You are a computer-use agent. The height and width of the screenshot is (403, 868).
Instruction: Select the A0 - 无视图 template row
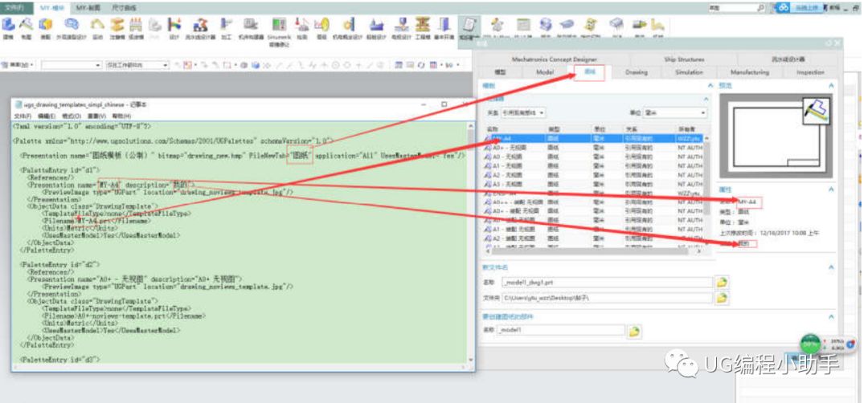pos(593,157)
